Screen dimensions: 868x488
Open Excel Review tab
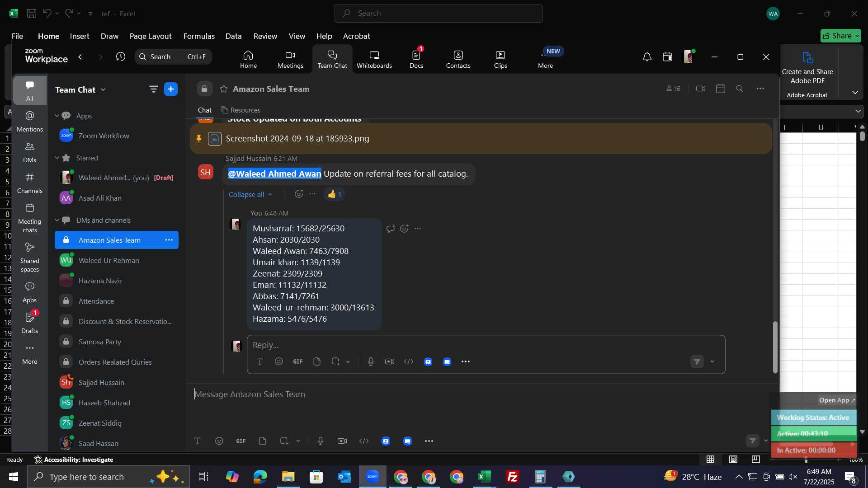pyautogui.click(x=265, y=36)
